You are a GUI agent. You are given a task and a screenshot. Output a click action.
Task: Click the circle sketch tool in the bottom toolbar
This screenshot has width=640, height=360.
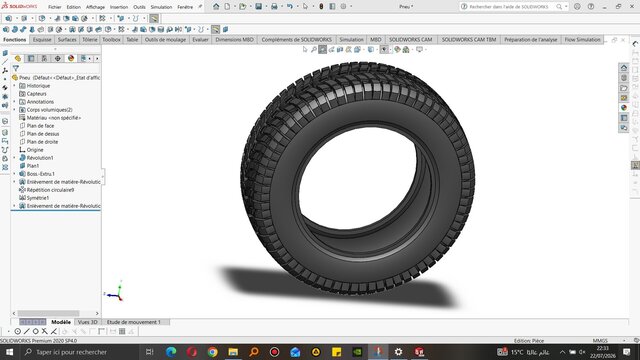tap(18, 331)
